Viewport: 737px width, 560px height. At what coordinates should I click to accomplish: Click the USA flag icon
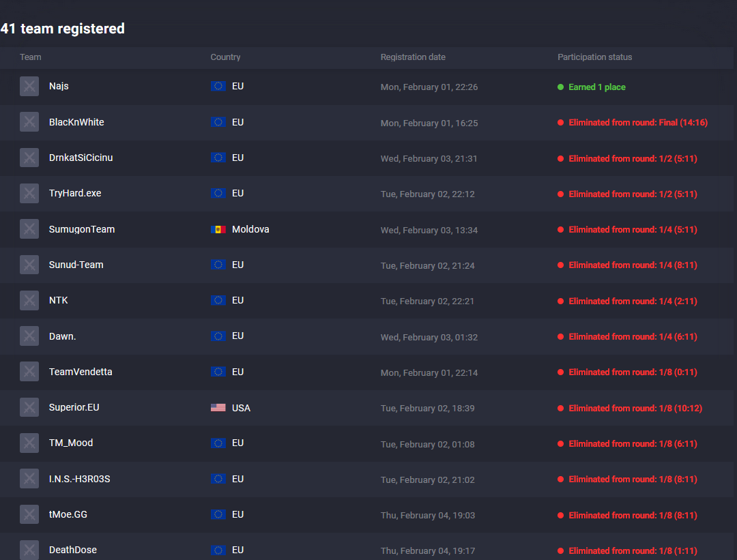tap(218, 408)
